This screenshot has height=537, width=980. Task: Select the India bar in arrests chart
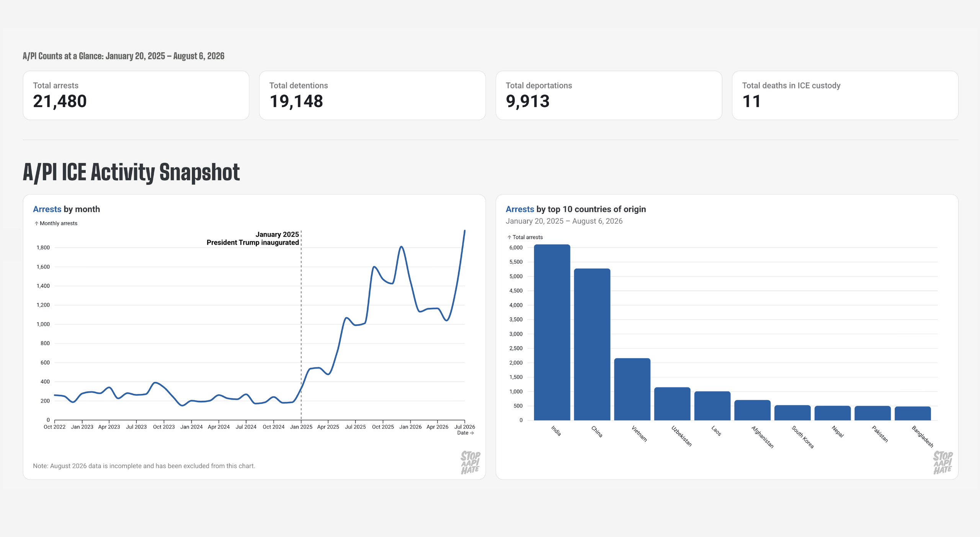552,332
